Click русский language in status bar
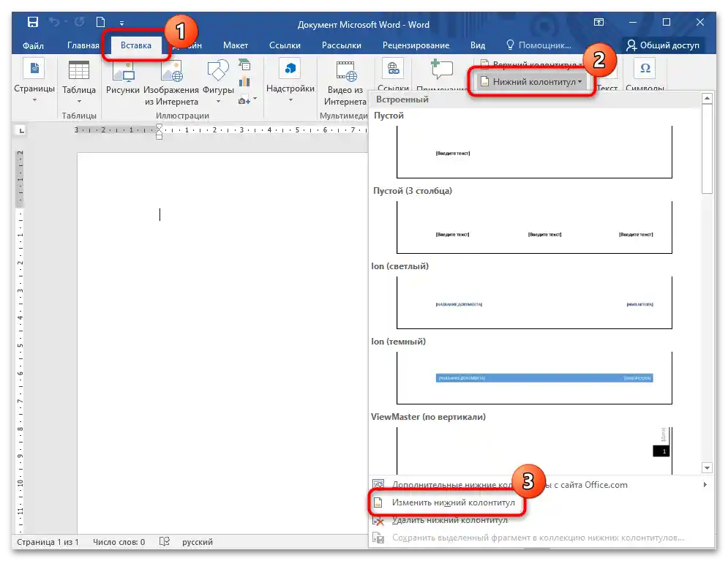 click(x=198, y=542)
